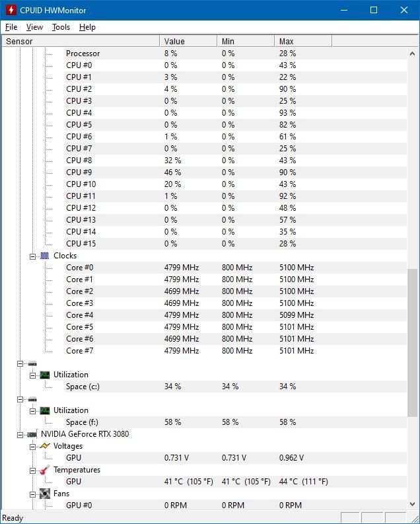Click the Voltages lightning icon
Image resolution: width=420 pixels, height=524 pixels.
45,446
